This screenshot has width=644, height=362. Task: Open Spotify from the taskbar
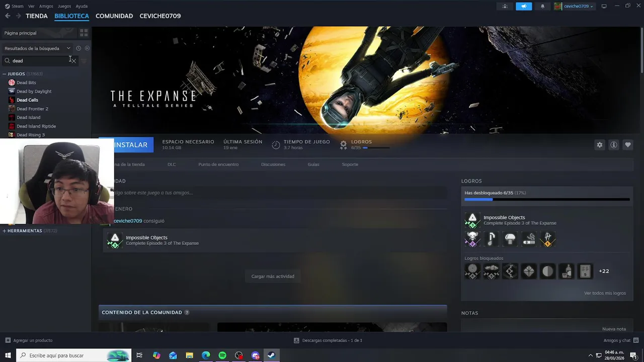(222, 355)
